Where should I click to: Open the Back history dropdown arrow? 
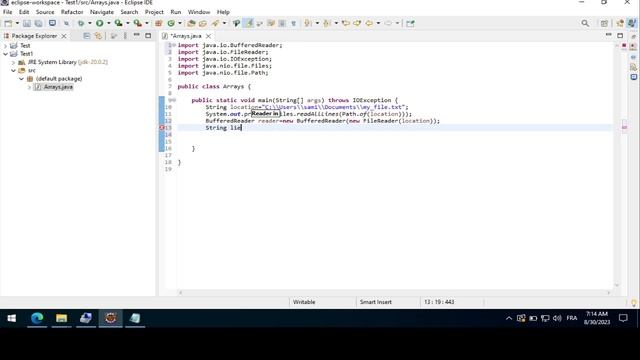pos(378,23)
